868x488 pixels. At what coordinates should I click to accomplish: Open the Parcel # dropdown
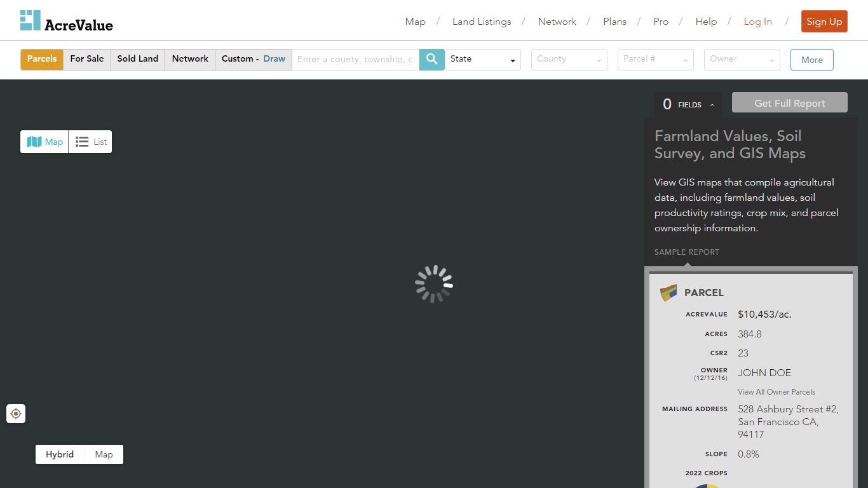(x=656, y=59)
